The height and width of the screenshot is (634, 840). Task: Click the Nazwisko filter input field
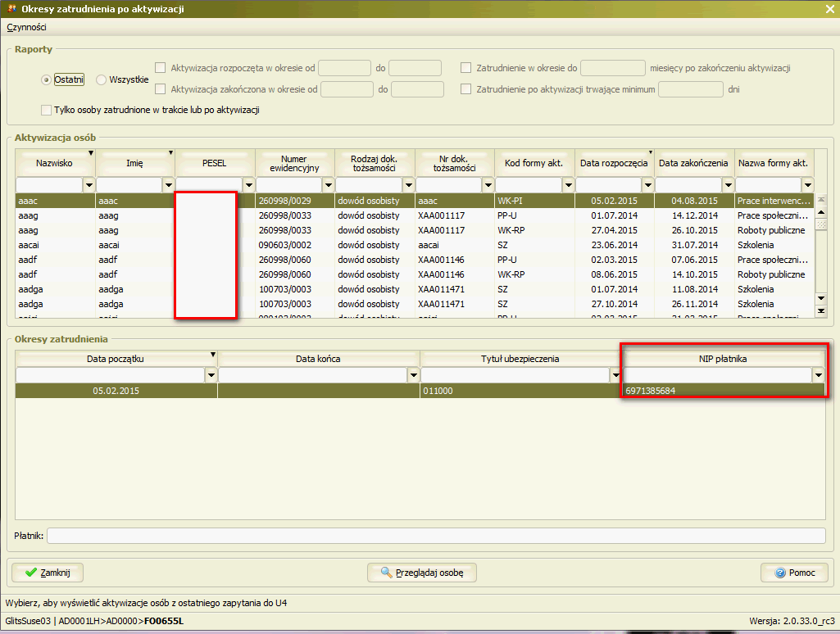tap(49, 185)
